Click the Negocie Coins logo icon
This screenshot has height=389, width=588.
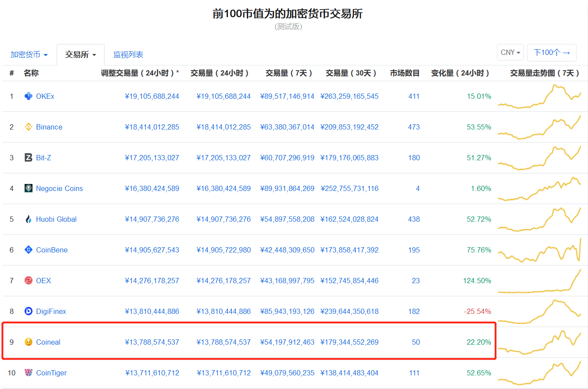pyautogui.click(x=29, y=188)
